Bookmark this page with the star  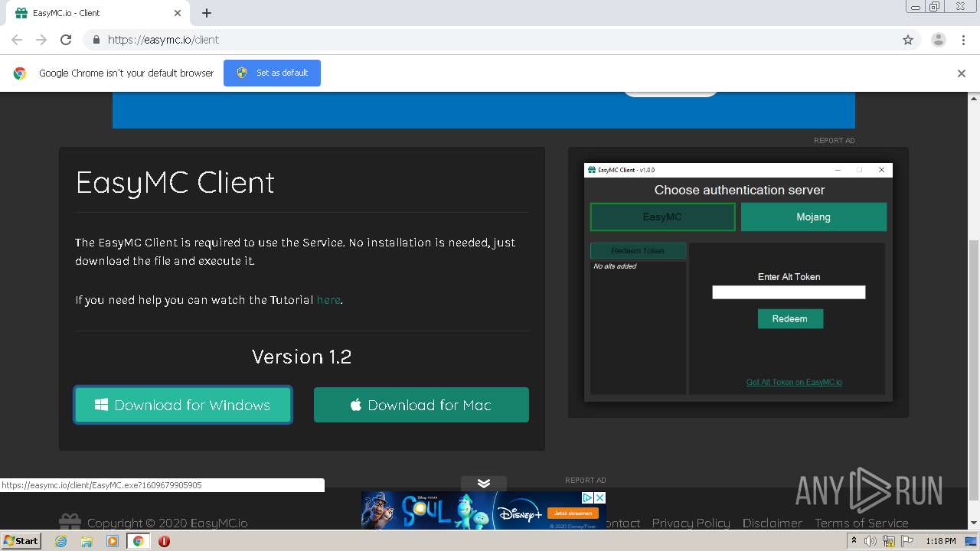[908, 40]
